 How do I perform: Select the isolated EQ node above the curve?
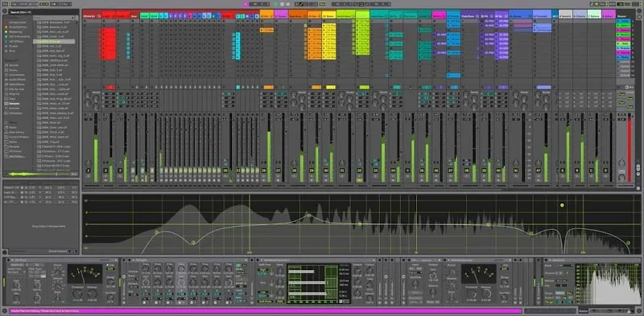point(562,205)
